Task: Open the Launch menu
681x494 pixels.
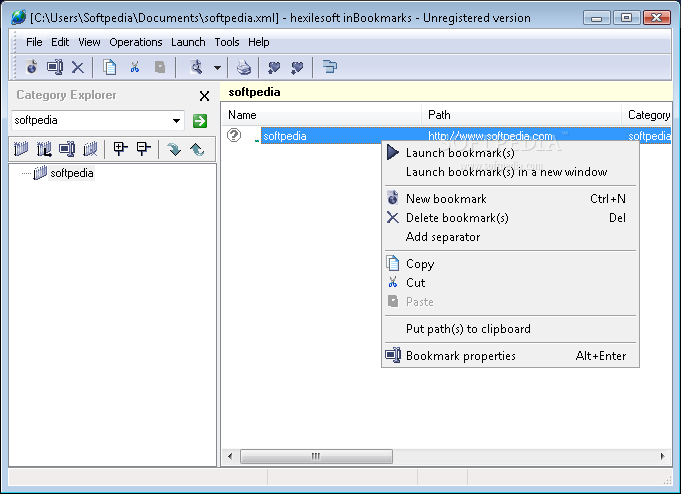Action: 188,42
